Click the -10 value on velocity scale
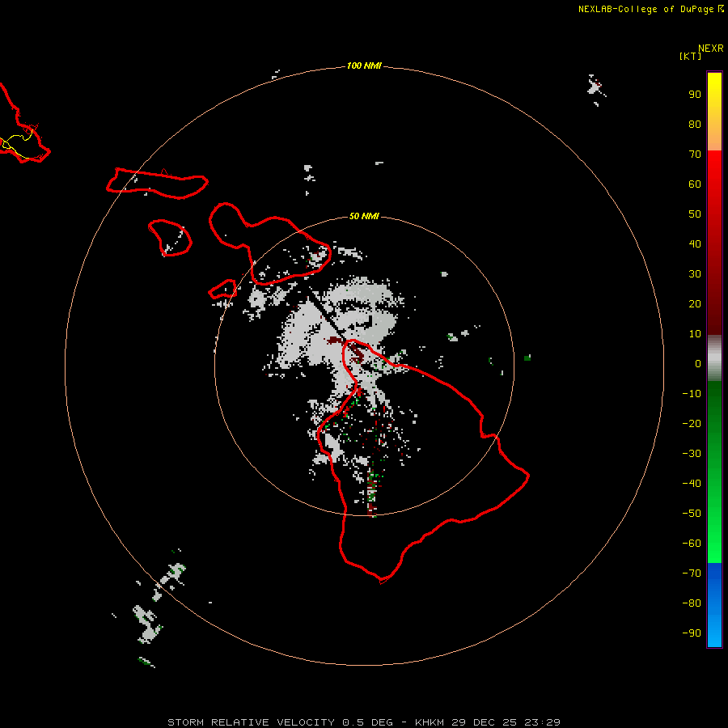 tap(692, 394)
